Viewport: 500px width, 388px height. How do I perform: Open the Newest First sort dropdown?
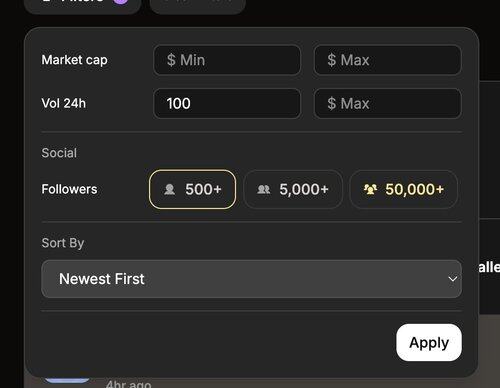click(x=251, y=279)
